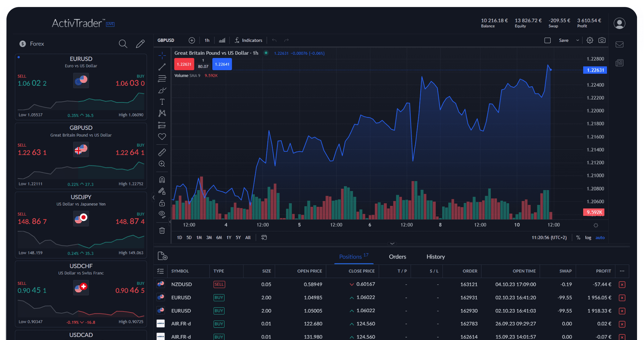Undo the last chart action

click(x=274, y=40)
